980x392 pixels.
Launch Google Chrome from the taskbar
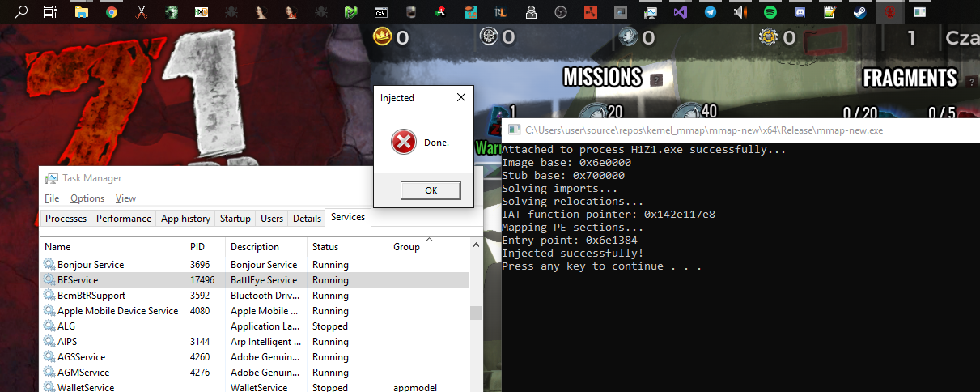[111, 12]
